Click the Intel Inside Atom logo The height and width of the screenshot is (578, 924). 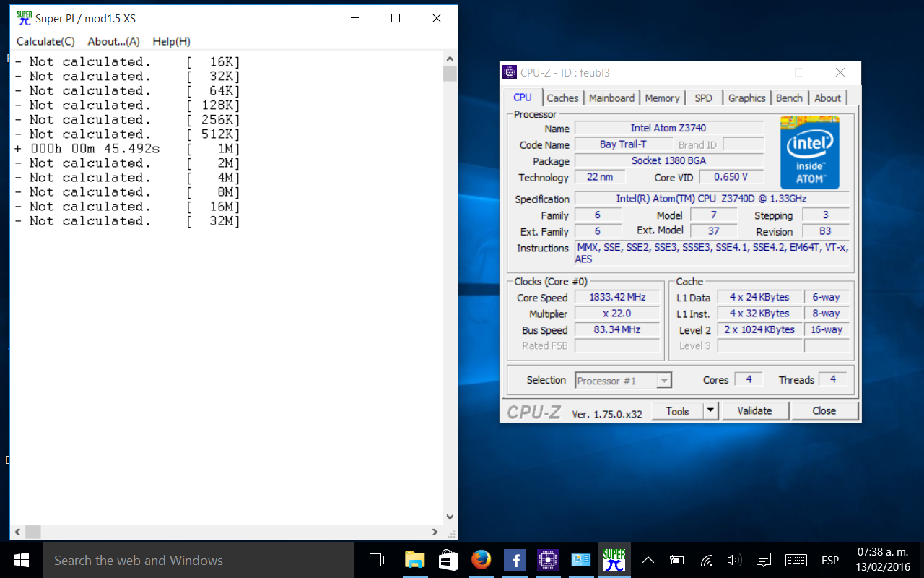(810, 152)
